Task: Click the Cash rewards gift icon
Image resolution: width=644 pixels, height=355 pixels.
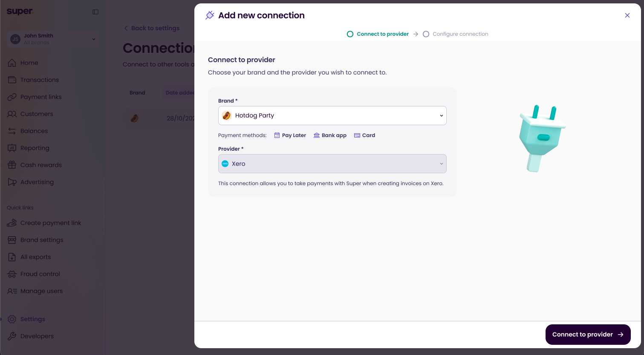Action: tap(12, 165)
